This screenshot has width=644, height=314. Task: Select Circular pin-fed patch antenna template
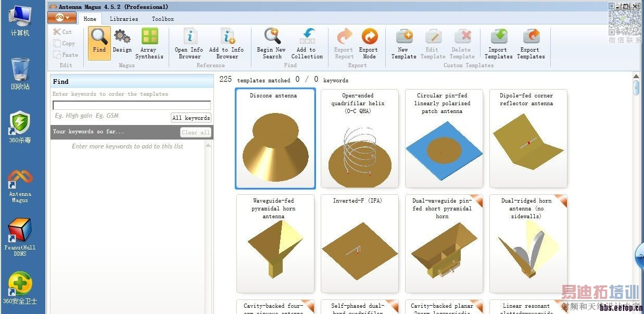[444, 139]
